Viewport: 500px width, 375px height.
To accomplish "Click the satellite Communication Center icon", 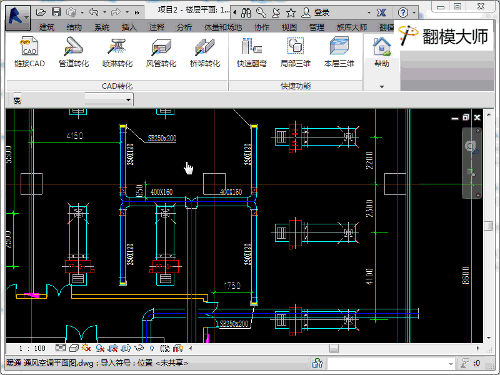I will click(276, 13).
